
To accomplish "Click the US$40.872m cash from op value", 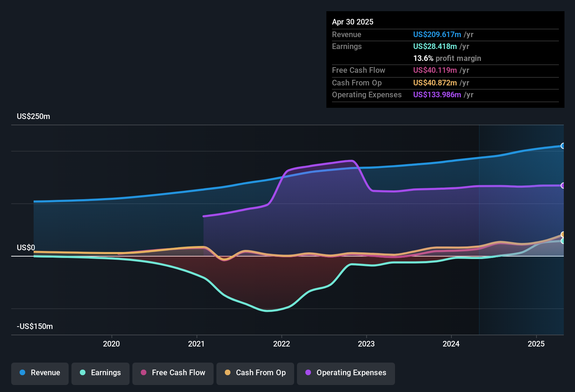I will pyautogui.click(x=435, y=83).
